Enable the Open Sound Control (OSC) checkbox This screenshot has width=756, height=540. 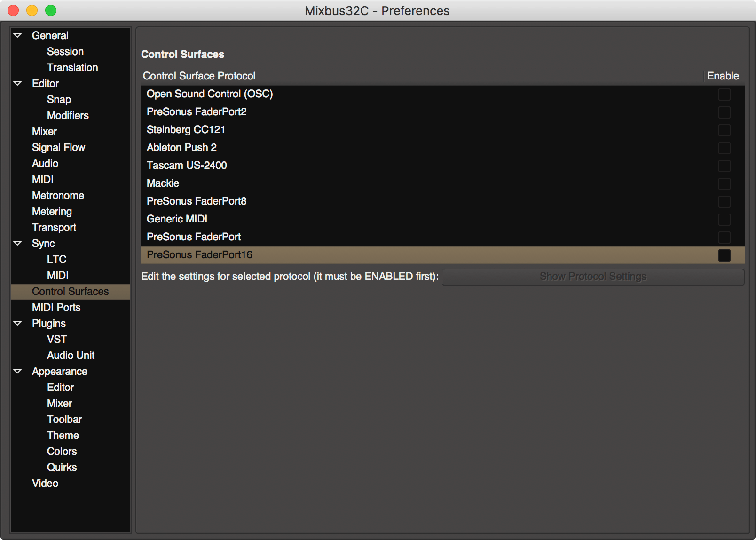724,94
